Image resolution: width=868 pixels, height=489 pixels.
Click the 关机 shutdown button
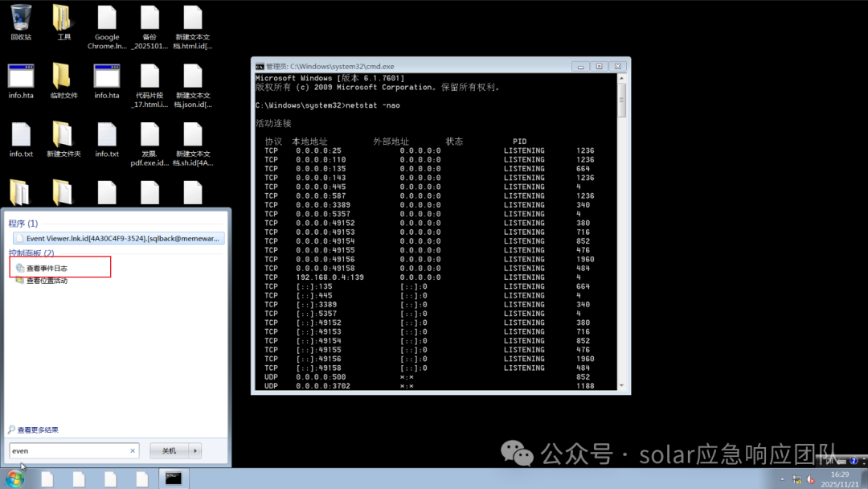169,450
